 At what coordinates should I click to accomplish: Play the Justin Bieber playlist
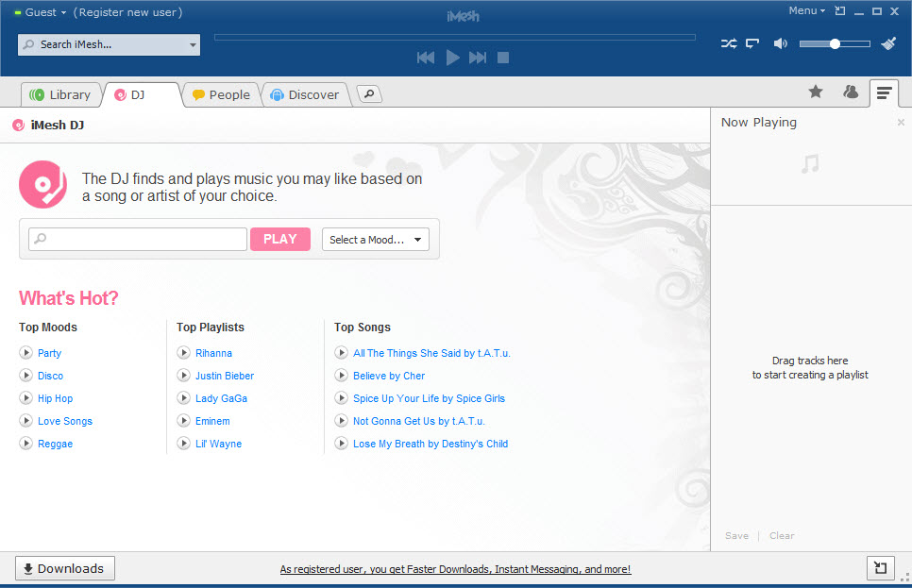pyautogui.click(x=183, y=375)
